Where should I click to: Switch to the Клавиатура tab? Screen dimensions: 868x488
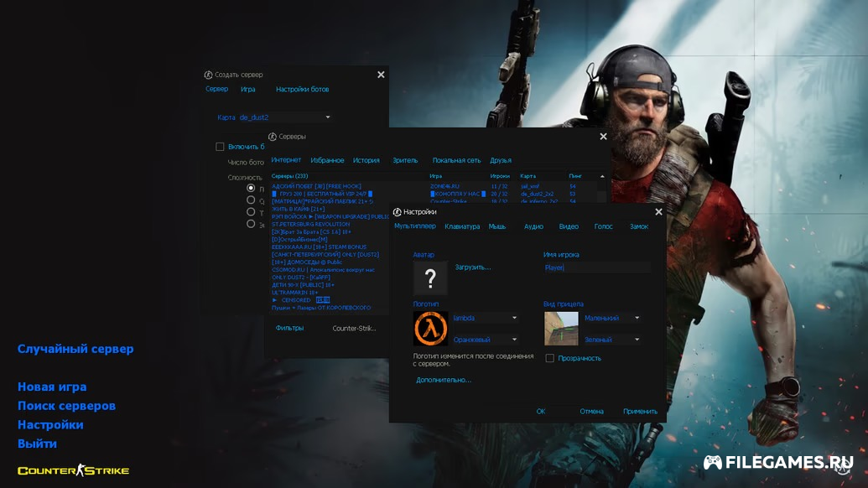coord(462,226)
